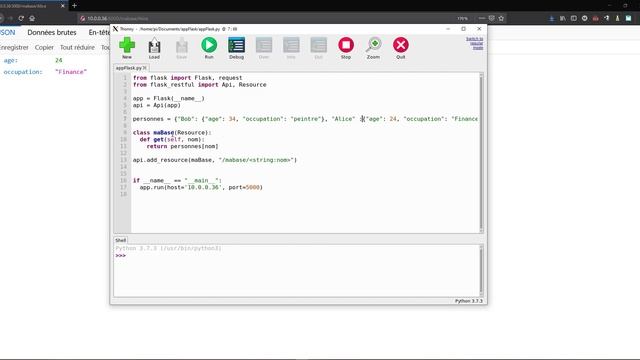Viewport: 640px width, 360px height.
Task: Click the class maBase code line
Action: point(172,133)
